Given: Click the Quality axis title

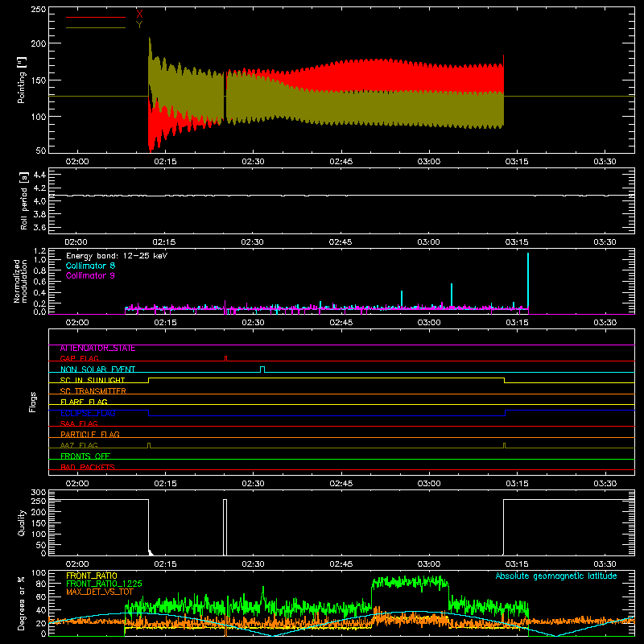Looking at the screenshot, I should point(22,522).
